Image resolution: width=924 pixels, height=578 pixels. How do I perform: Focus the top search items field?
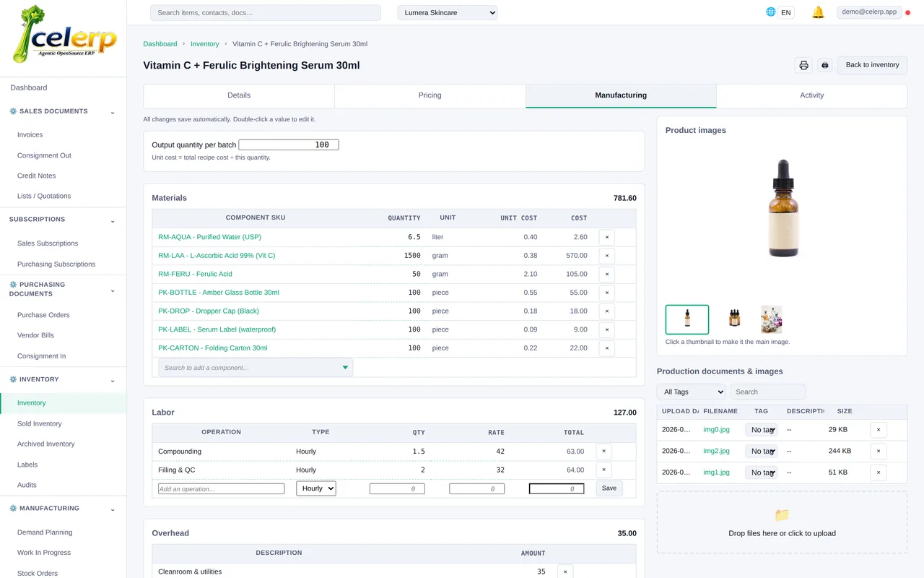pyautogui.click(x=266, y=13)
